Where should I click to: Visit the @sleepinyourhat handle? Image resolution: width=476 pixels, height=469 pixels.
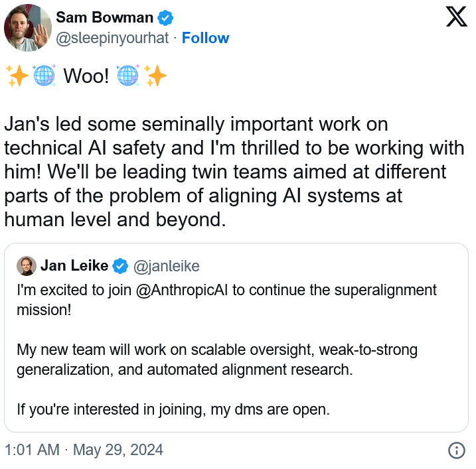pyautogui.click(x=112, y=38)
